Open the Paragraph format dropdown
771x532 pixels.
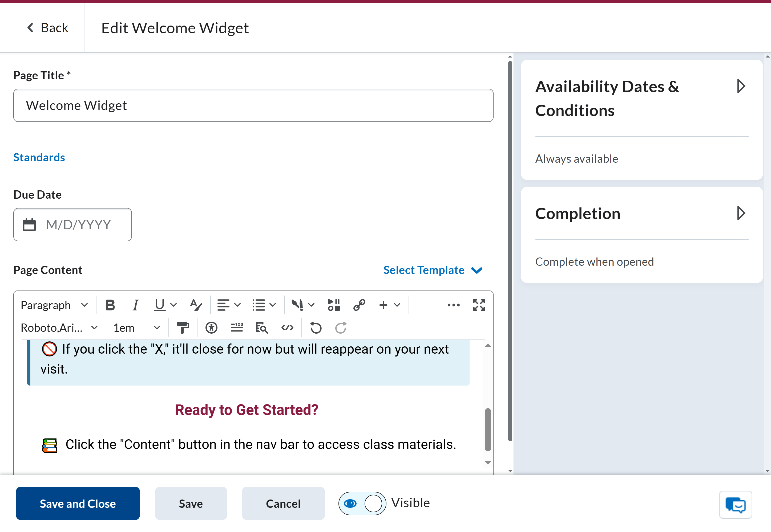[x=54, y=305]
